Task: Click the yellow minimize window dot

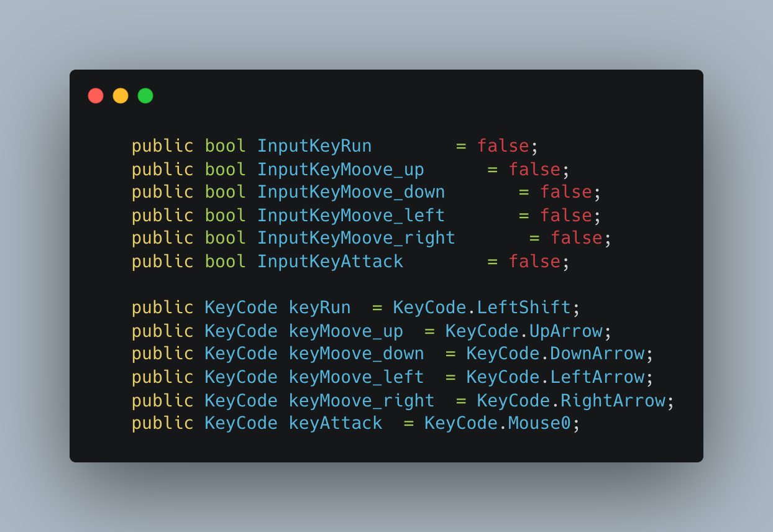Action: (x=121, y=96)
